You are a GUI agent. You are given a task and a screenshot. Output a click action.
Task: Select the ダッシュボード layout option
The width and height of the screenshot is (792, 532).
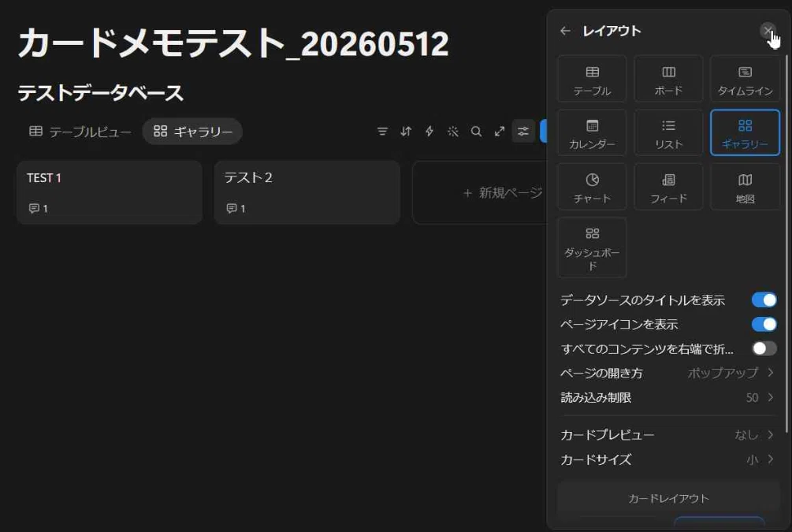592,247
